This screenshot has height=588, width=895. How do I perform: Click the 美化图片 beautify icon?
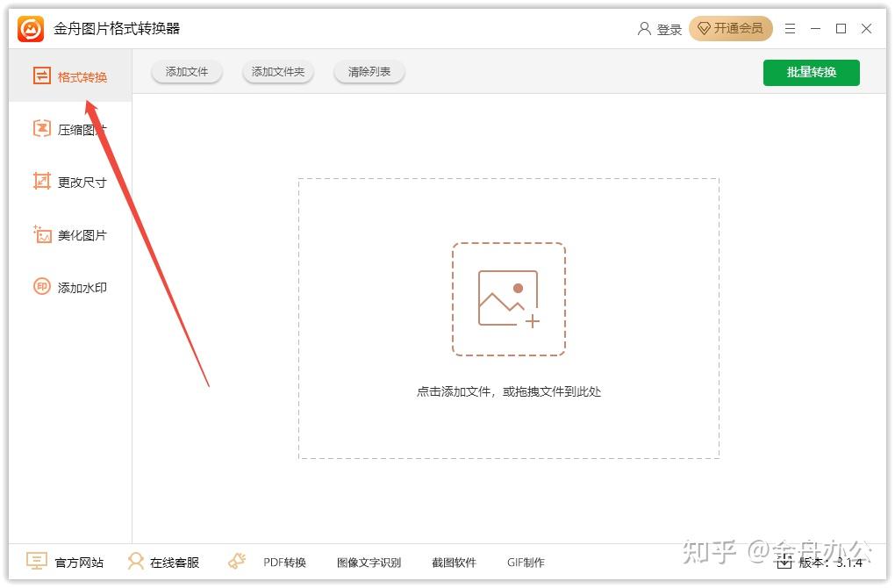[x=41, y=234]
